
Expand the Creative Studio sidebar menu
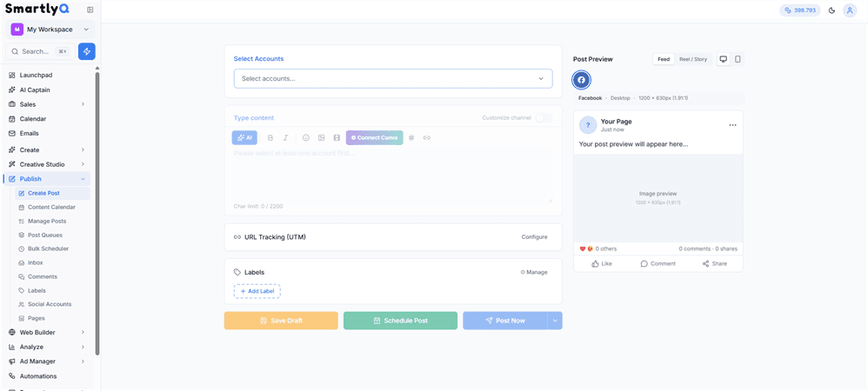tap(47, 164)
